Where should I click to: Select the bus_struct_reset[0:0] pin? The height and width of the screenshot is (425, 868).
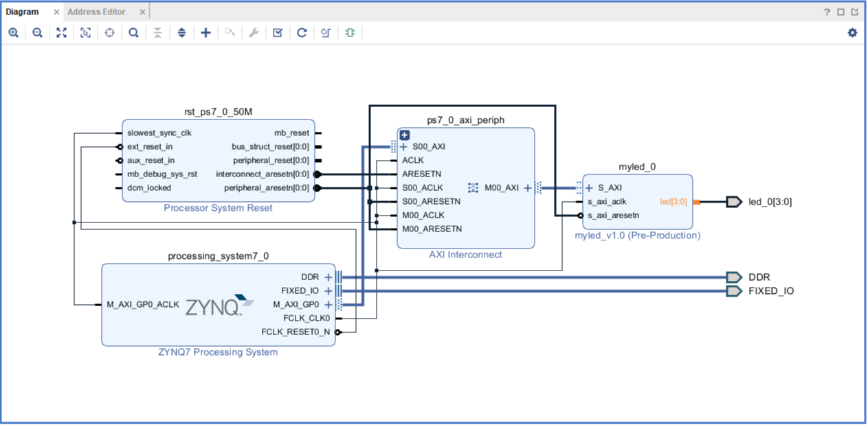click(x=271, y=147)
